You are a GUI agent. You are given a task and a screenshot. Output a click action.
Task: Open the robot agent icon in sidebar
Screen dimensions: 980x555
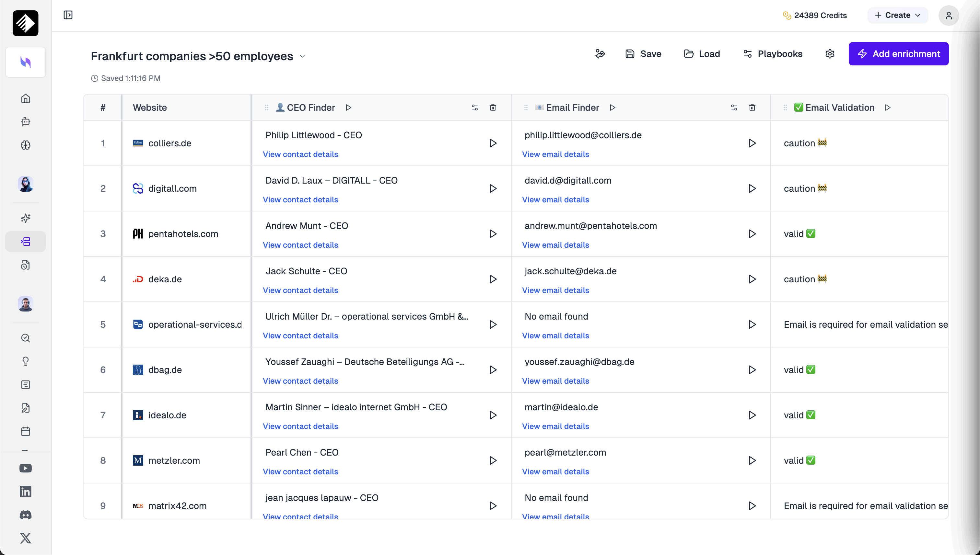coord(26,122)
